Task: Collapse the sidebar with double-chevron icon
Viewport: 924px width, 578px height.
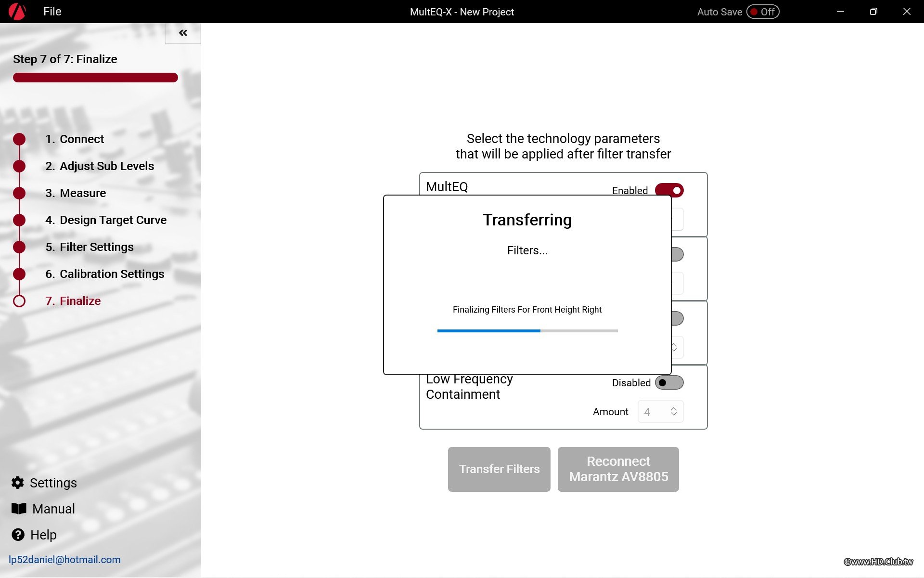Action: pos(183,33)
